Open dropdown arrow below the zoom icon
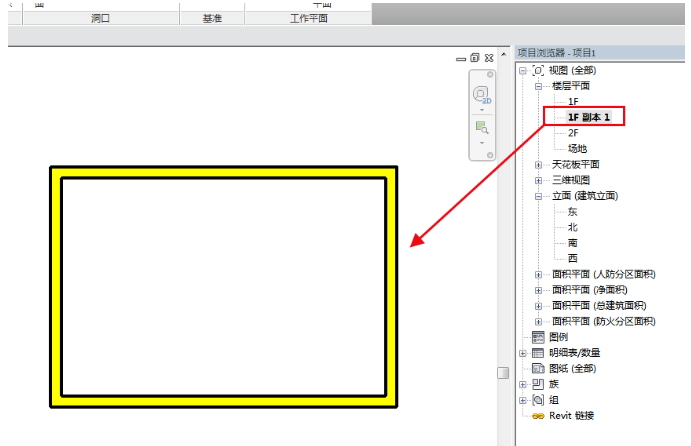 pyautogui.click(x=482, y=143)
